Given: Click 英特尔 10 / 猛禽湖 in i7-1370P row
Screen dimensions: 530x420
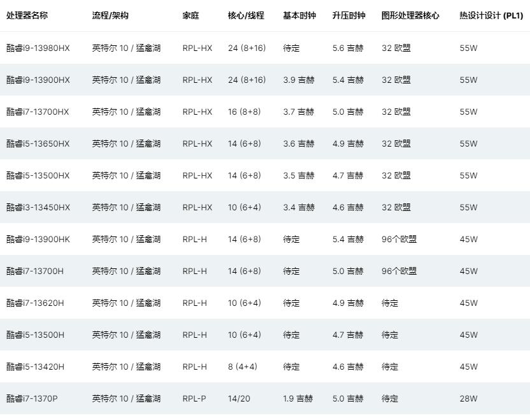Looking at the screenshot, I should 126,399.
